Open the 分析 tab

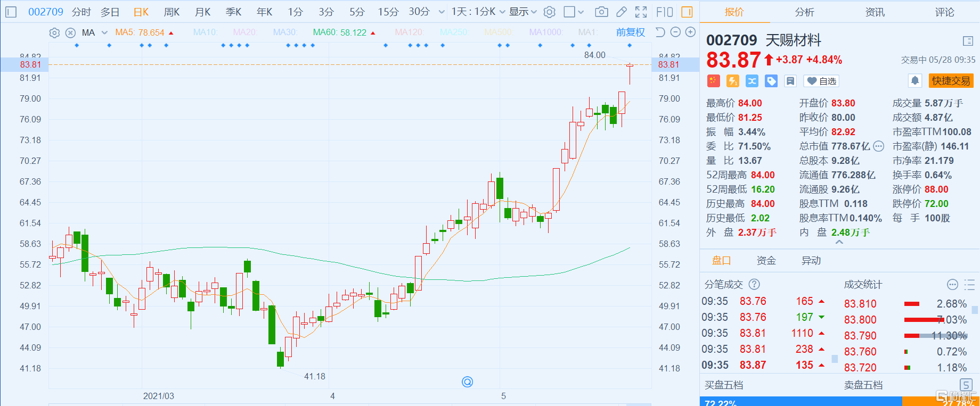pos(805,12)
